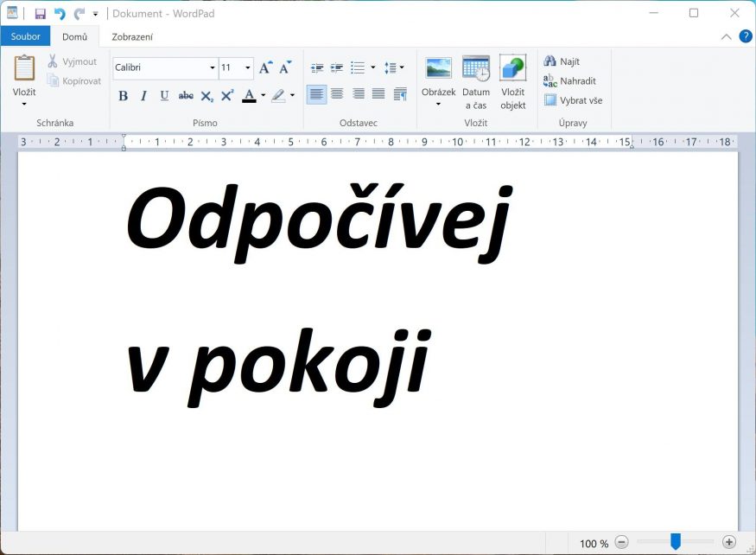The image size is (756, 555).
Task: Open the line spacing dropdown
Action: coord(394,67)
